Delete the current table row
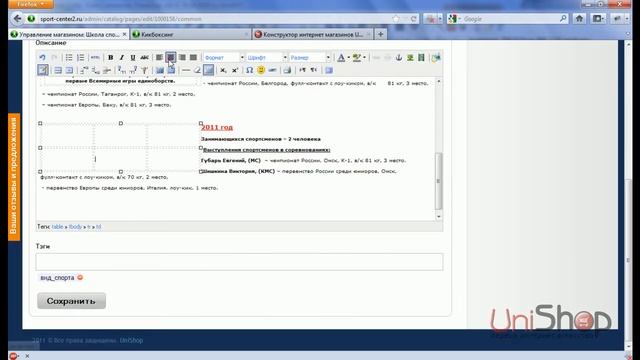 pyautogui.click(x=107, y=70)
